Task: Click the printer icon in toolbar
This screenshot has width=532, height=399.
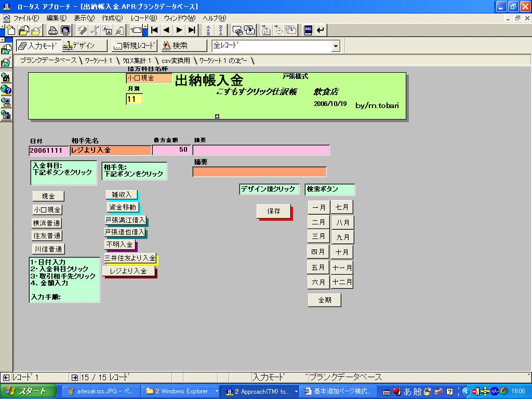Action: [52, 30]
